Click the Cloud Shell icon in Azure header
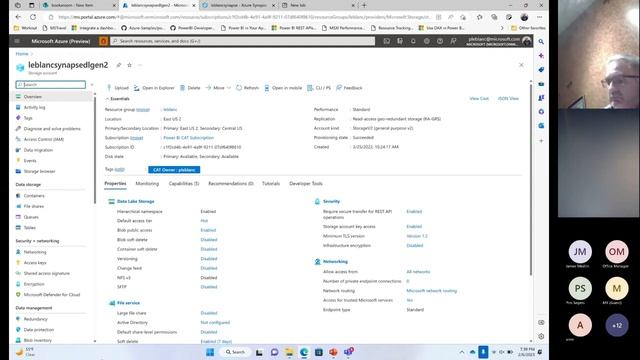 (x=387, y=41)
